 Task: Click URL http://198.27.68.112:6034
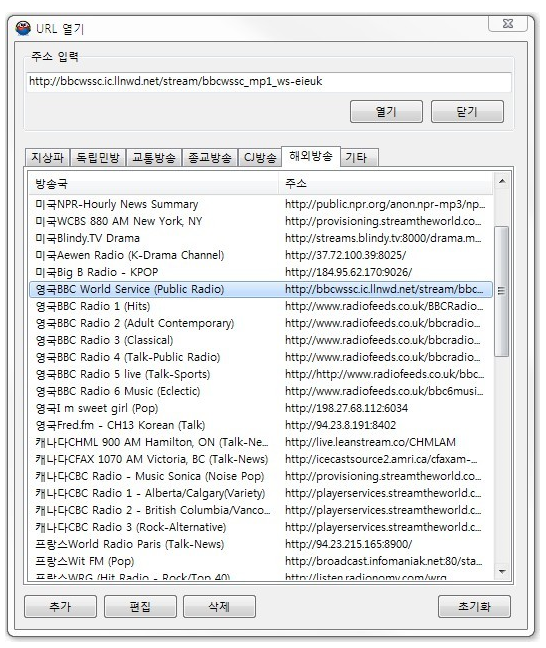[x=346, y=408]
